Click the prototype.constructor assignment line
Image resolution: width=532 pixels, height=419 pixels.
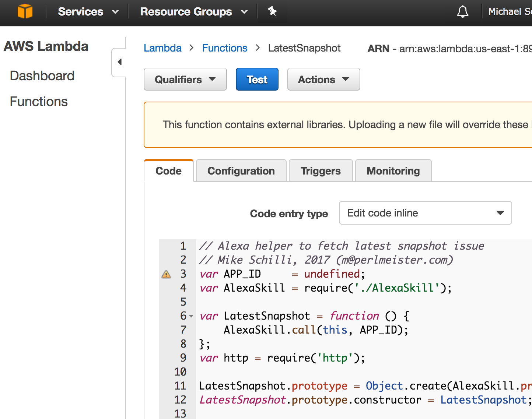tap(365, 400)
